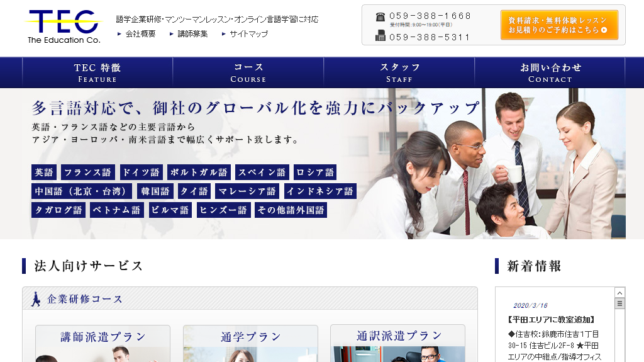This screenshot has width=644, height=362.
Task: Select the ドイツ語 language tag
Action: point(142,173)
